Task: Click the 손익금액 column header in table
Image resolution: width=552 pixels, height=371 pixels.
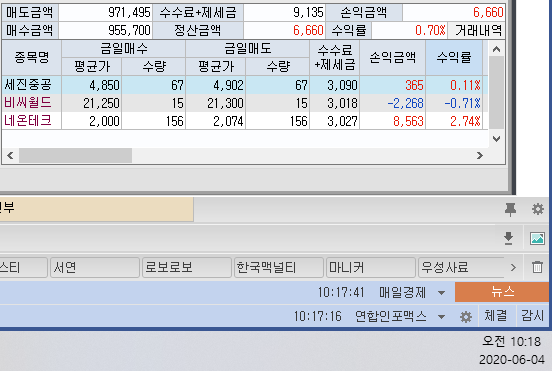Action: tap(393, 57)
